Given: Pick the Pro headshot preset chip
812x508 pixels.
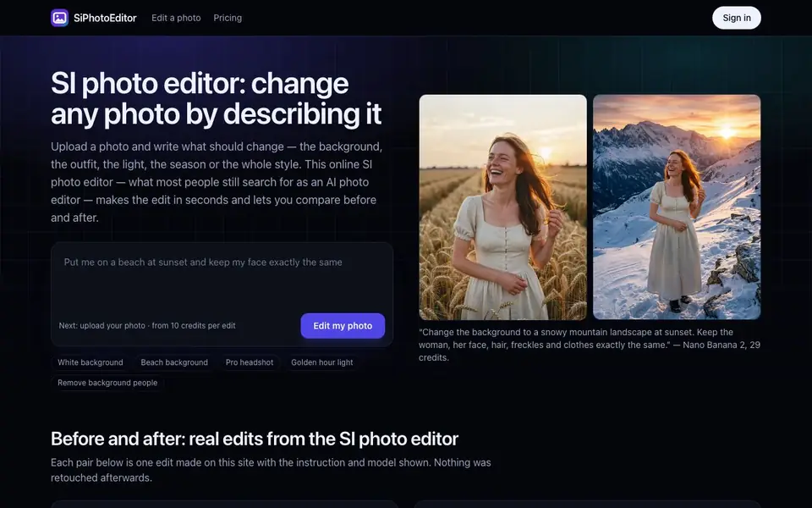Looking at the screenshot, I should point(250,362).
